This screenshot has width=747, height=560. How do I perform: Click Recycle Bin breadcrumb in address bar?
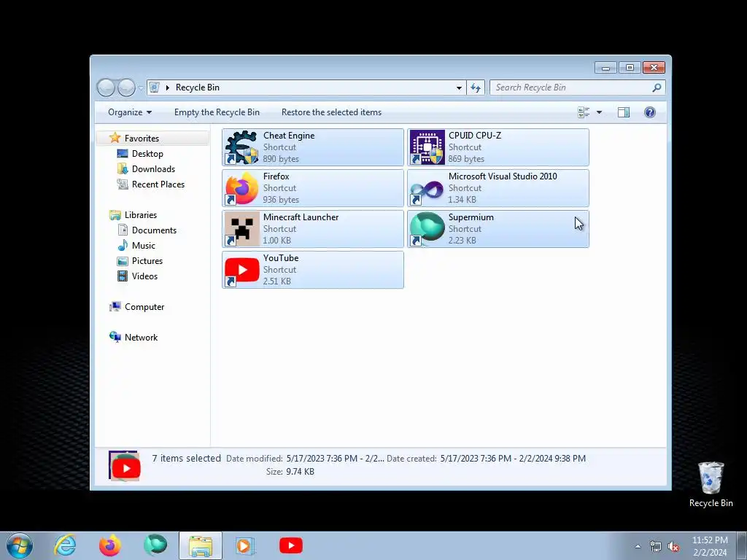point(197,87)
